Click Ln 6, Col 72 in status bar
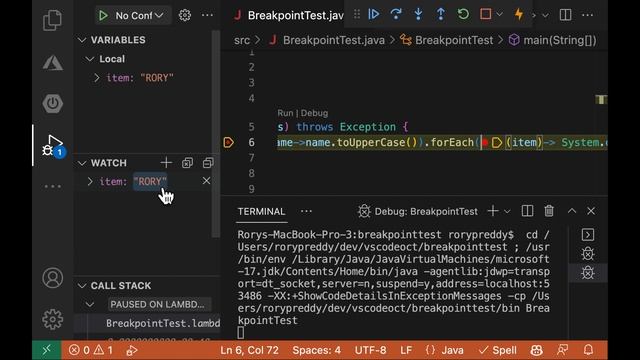 click(249, 350)
